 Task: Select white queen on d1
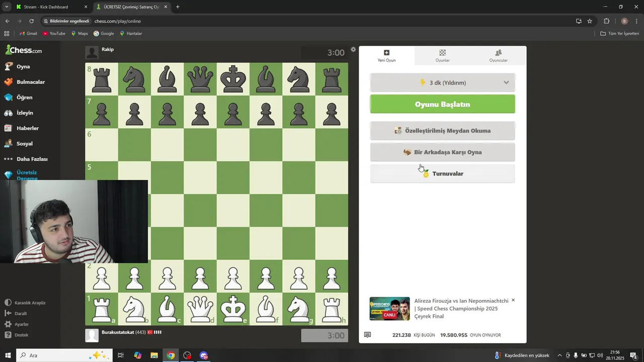pos(200,309)
